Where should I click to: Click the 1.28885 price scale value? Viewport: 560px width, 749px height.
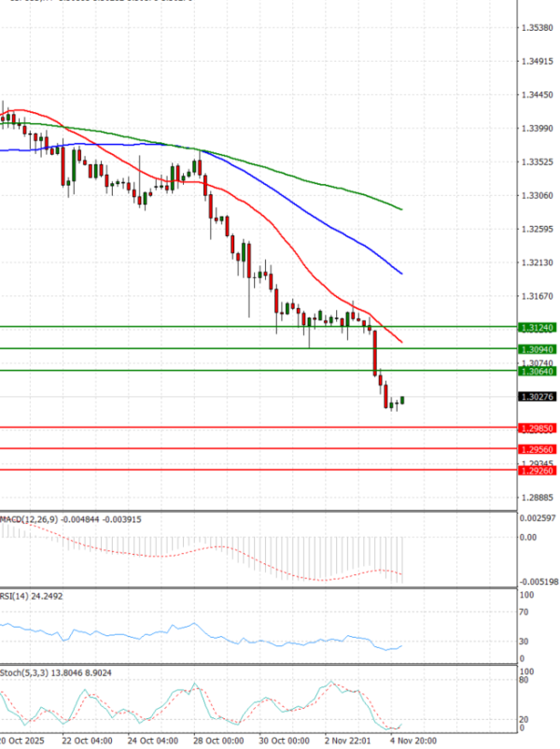pyautogui.click(x=536, y=498)
